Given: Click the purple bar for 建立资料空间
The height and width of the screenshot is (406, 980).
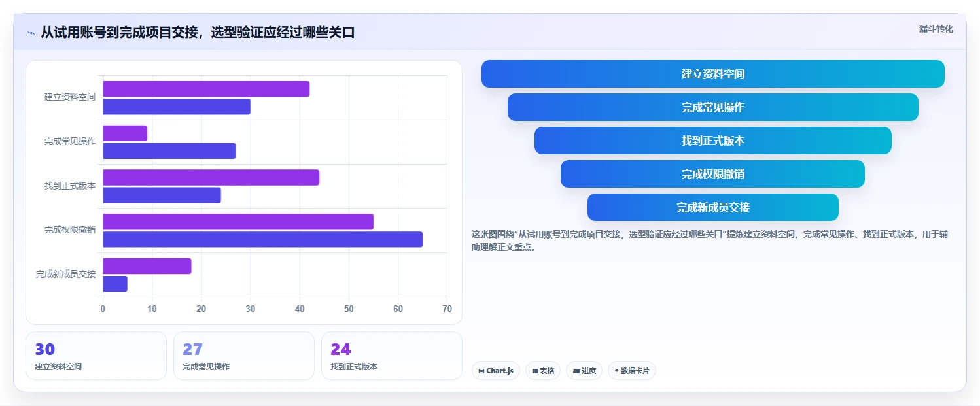Looking at the screenshot, I should (x=206, y=89).
